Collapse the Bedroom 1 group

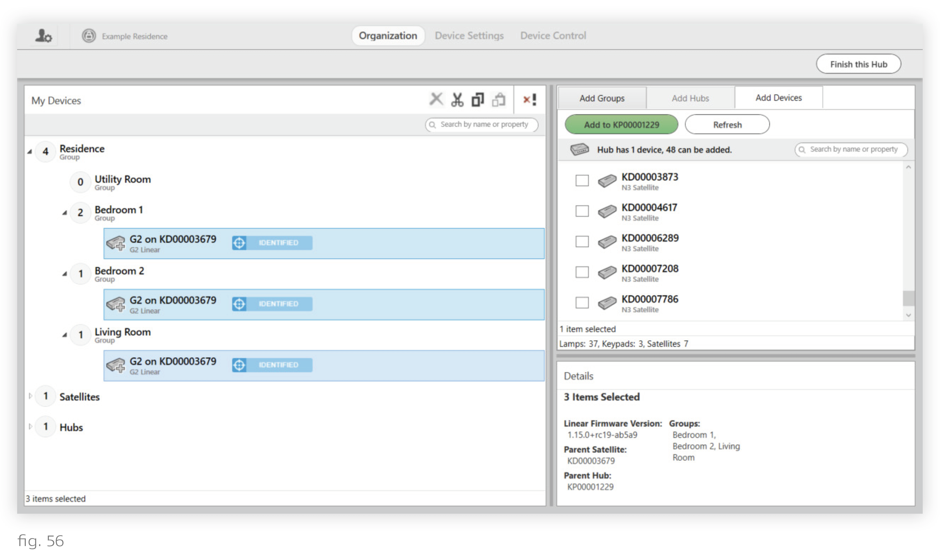point(64,213)
